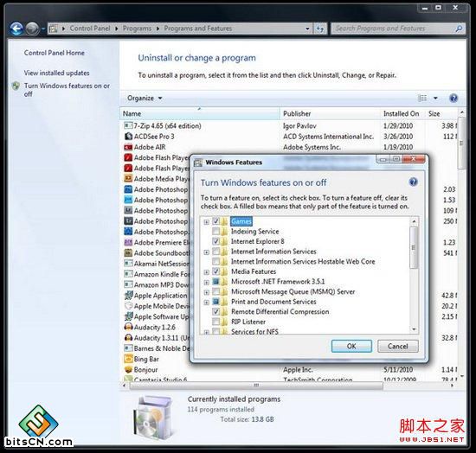This screenshot has width=476, height=453.
Task: Open the Organize dropdown menu
Action: click(145, 99)
